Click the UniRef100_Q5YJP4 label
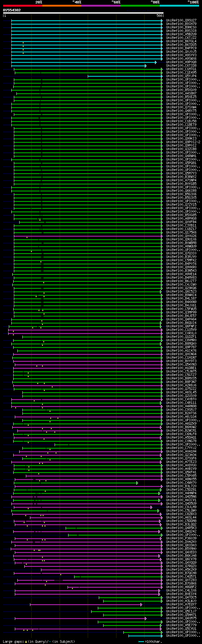202x644 pixels. [181, 76]
